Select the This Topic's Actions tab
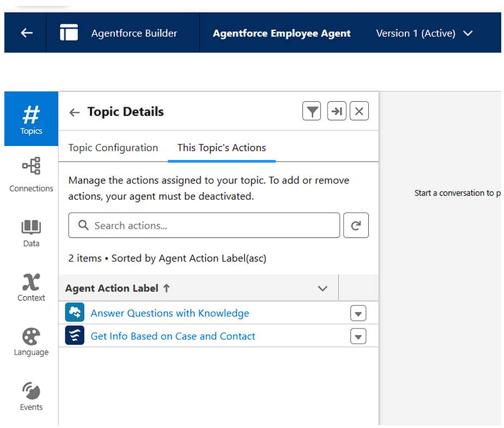The image size is (504, 428). (221, 148)
